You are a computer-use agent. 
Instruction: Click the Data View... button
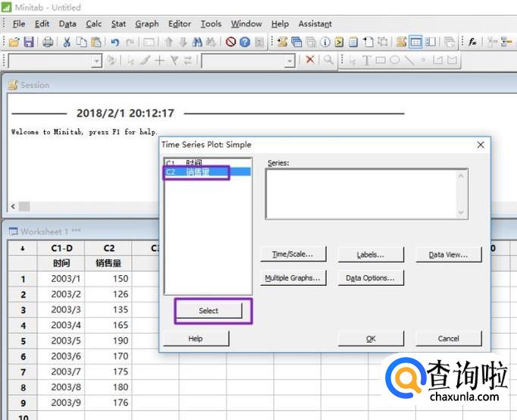[449, 255]
